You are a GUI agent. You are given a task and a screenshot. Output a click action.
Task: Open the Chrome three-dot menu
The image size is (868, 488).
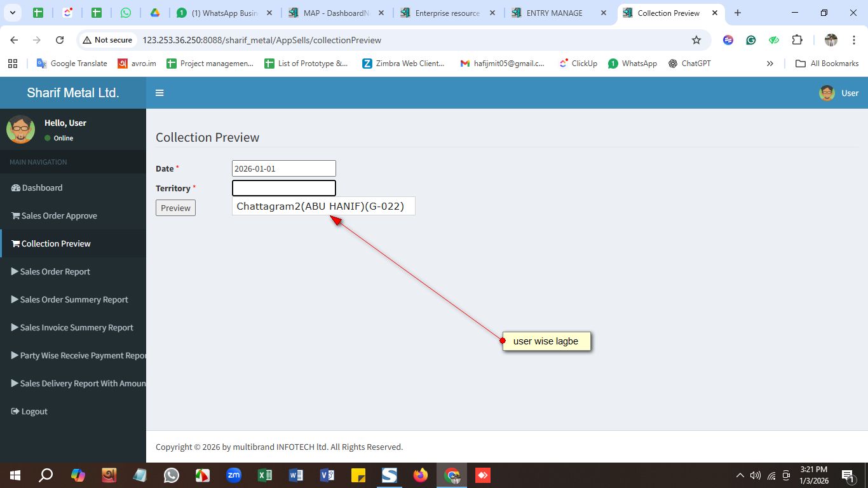[854, 40]
